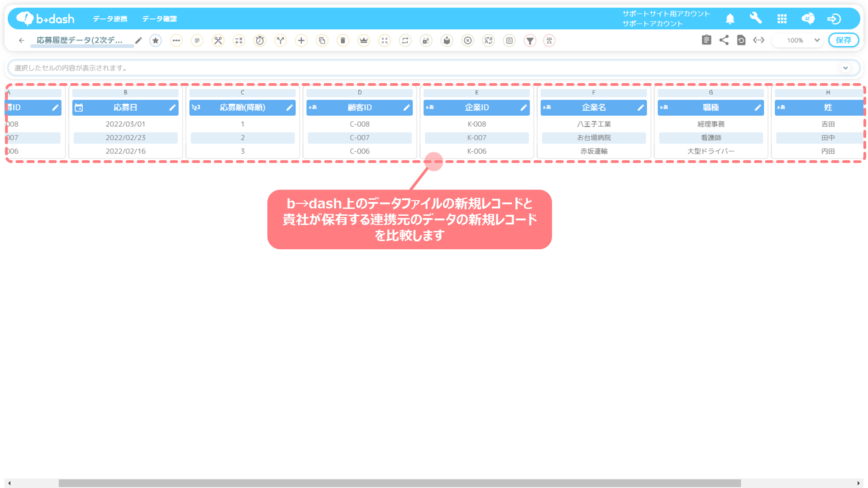
Task: Select the 職種 column header
Action: click(x=710, y=107)
